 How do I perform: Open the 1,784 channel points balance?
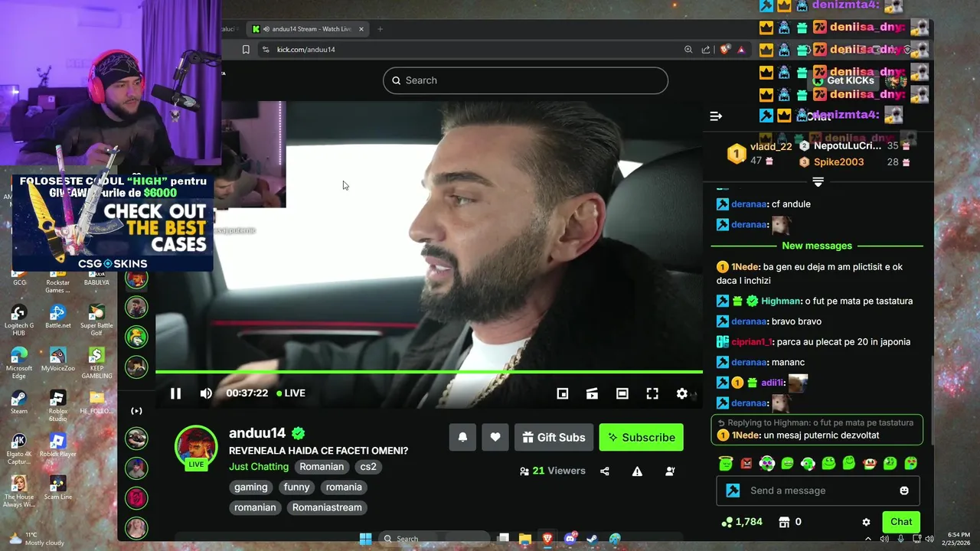[x=742, y=522]
